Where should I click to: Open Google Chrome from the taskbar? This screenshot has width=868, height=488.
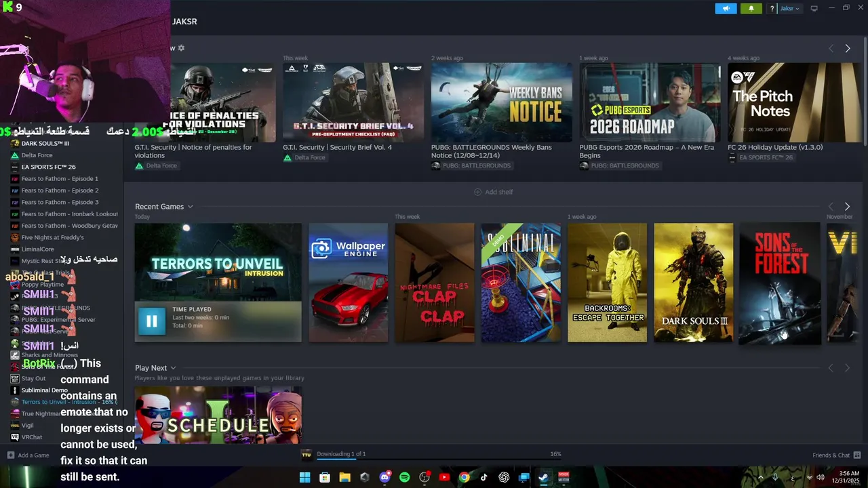(x=464, y=477)
